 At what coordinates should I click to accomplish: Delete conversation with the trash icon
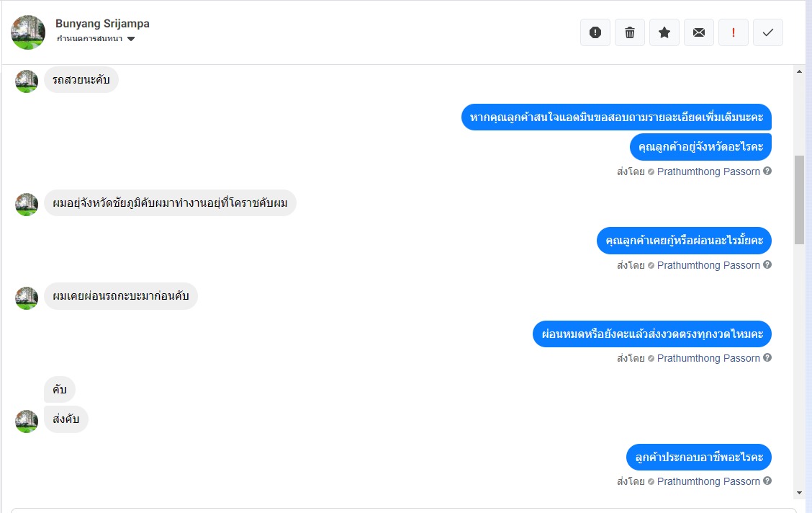coord(630,32)
